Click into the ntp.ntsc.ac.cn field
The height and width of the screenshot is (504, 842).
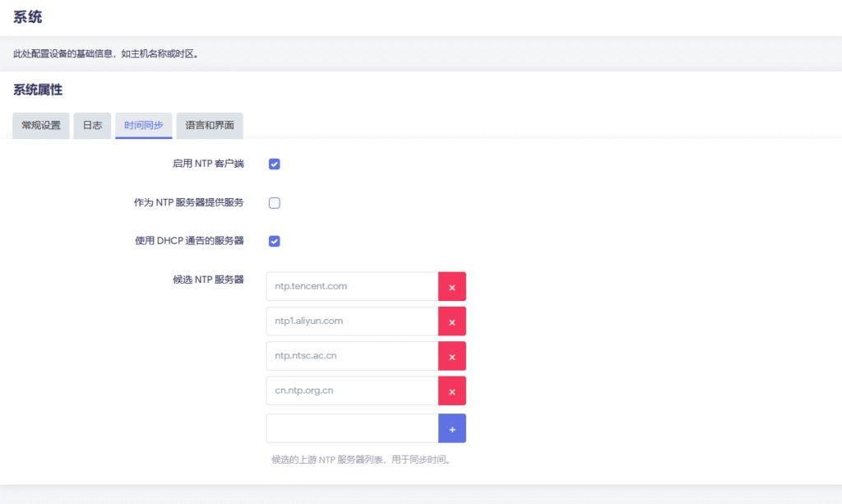352,356
